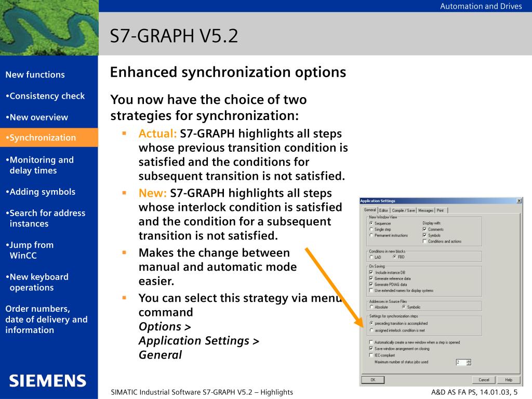Open Adding symbols section
532x399 pixels.
41,192
